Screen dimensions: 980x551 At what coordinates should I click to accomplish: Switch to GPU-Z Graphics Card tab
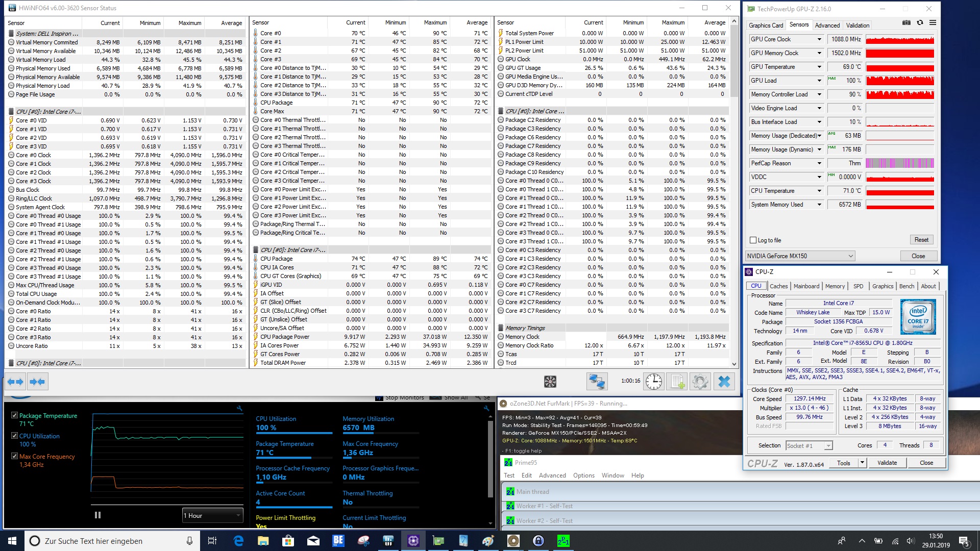tap(766, 26)
